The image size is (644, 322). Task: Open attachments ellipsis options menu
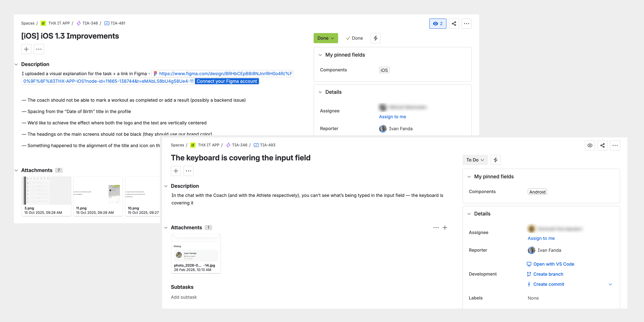click(x=436, y=228)
